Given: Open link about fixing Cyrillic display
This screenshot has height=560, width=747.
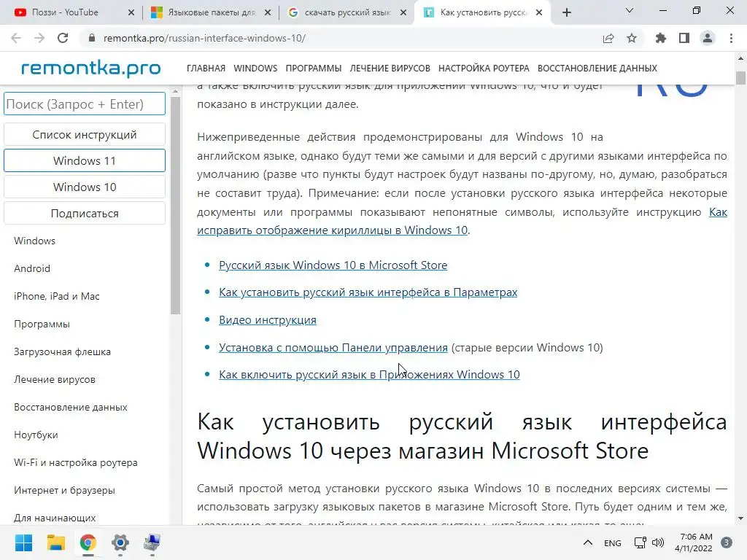Looking at the screenshot, I should click(x=333, y=230).
